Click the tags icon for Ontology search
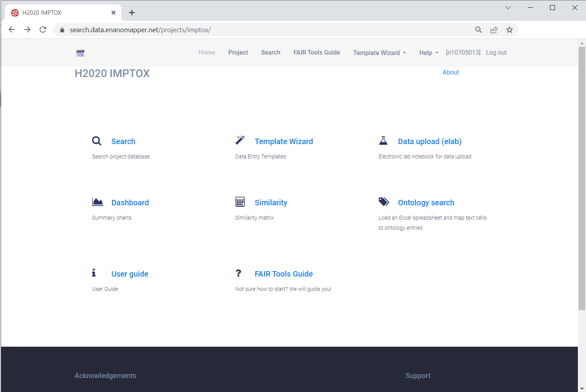 [384, 202]
